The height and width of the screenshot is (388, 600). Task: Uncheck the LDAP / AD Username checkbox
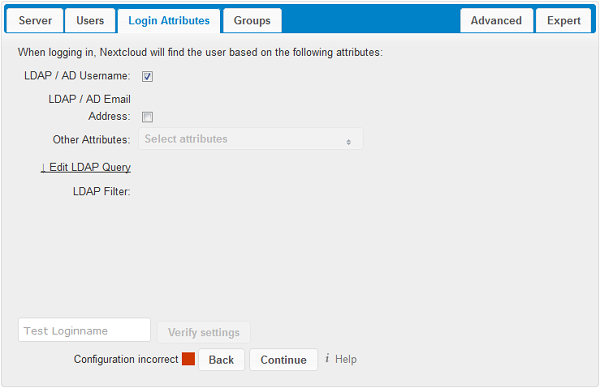pyautogui.click(x=147, y=77)
